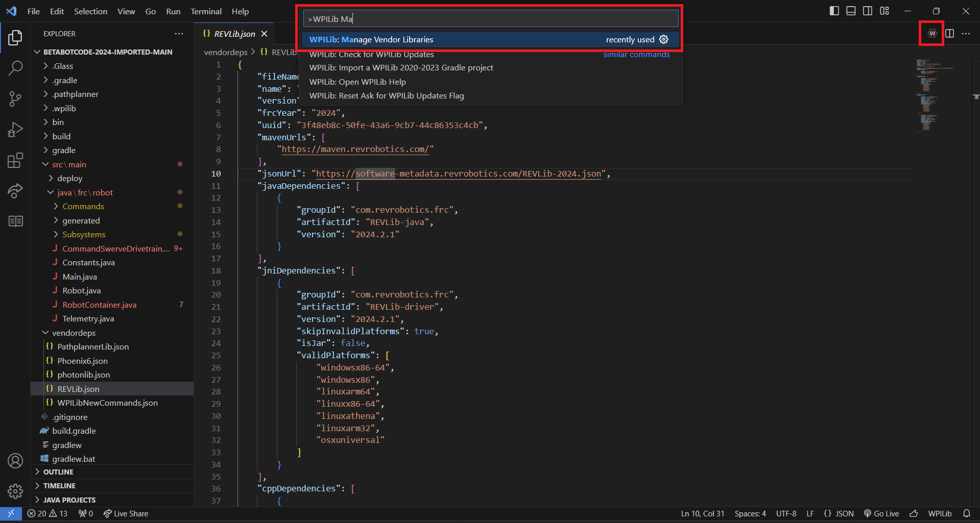Viewport: 980px width, 523px height.
Task: Open the remote window indicator in status bar
Action: click(x=11, y=514)
